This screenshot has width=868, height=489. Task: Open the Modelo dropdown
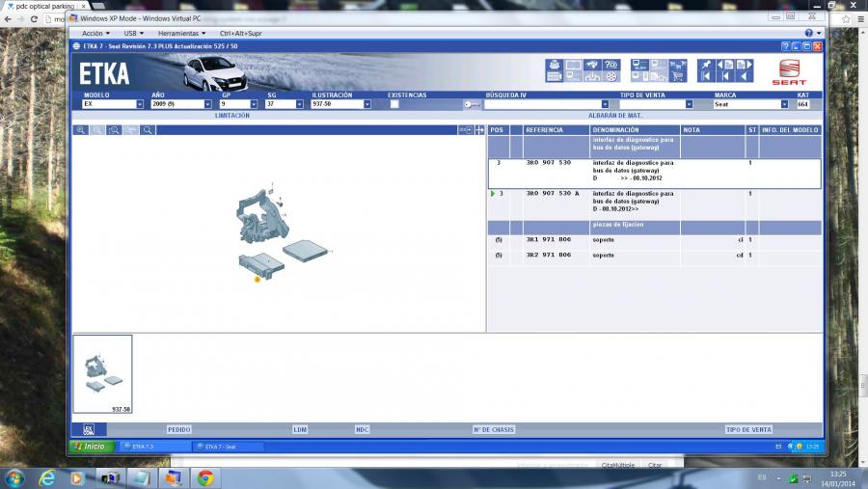click(140, 104)
